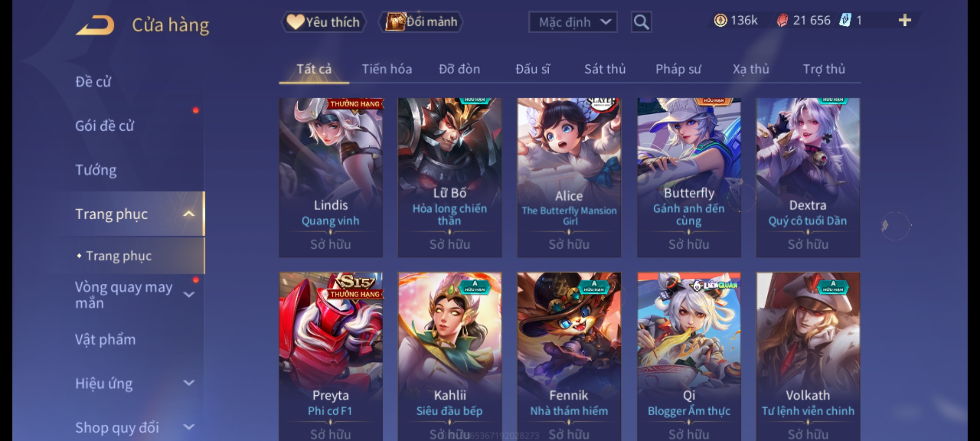Open the search magnifier icon
This screenshot has width=980, height=441.
pos(641,22)
